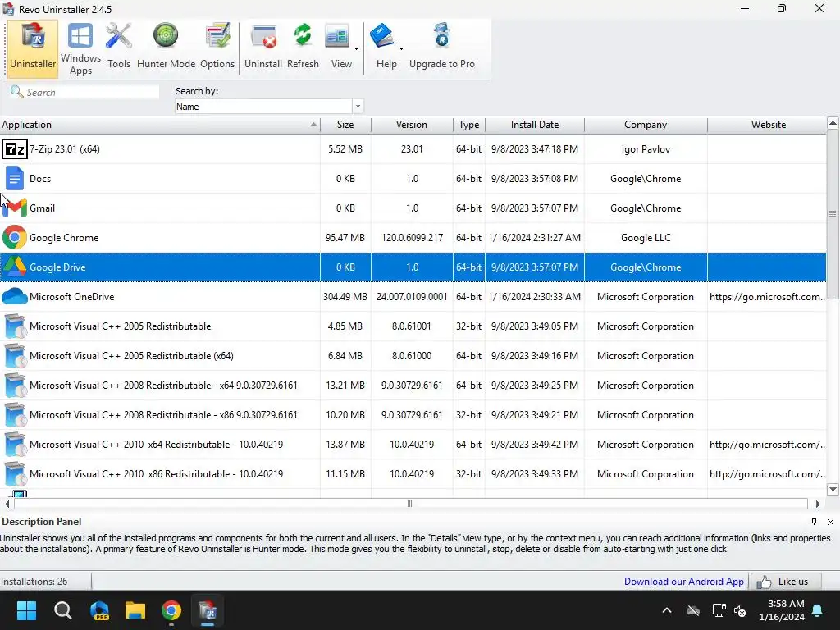Screen dimensions: 840x630
Task: Open the Tools section
Action: (118, 48)
